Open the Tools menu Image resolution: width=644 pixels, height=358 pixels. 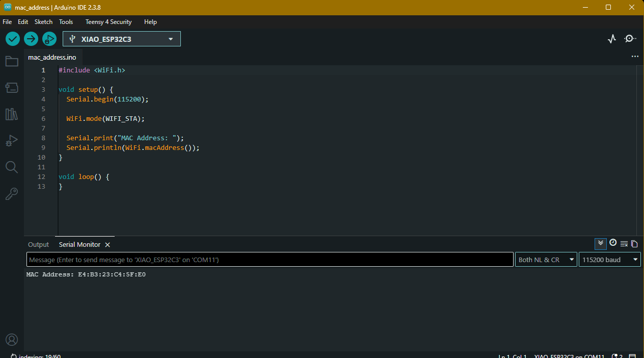[x=66, y=22]
